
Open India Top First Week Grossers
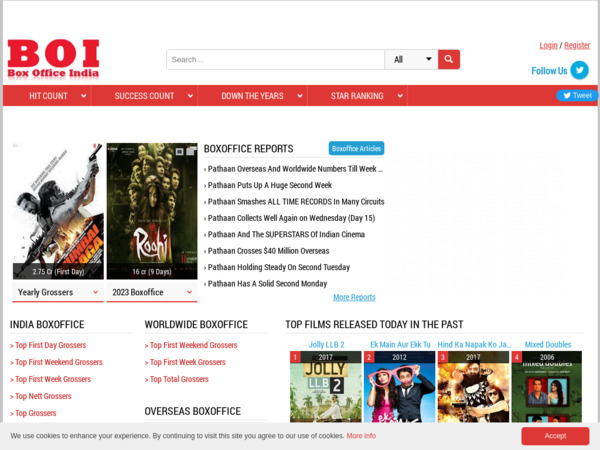click(53, 379)
